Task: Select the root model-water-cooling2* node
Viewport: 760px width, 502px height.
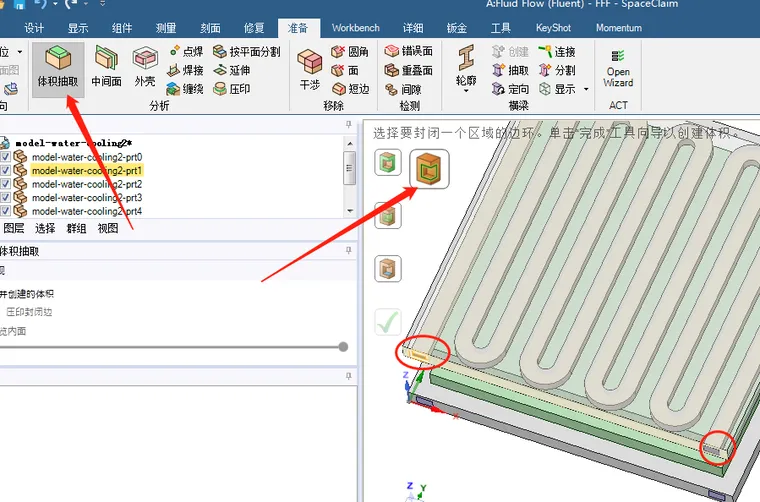Action: click(x=74, y=143)
